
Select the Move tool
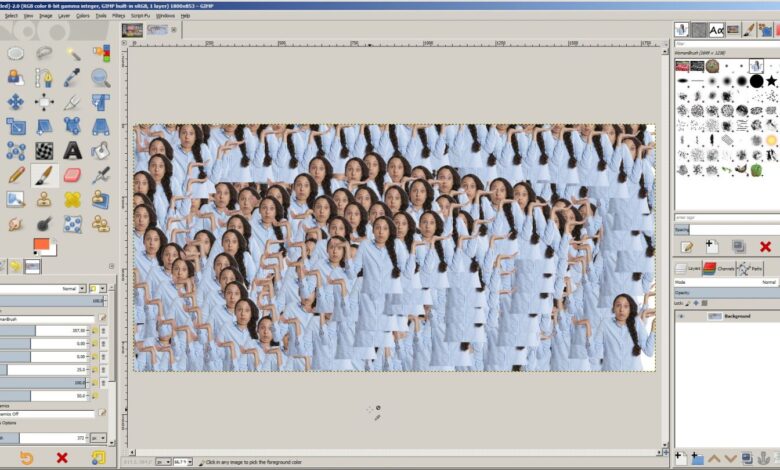pos(16,101)
